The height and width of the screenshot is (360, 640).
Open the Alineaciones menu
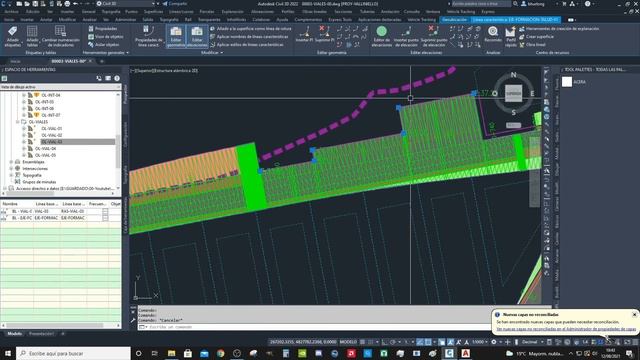262,11
